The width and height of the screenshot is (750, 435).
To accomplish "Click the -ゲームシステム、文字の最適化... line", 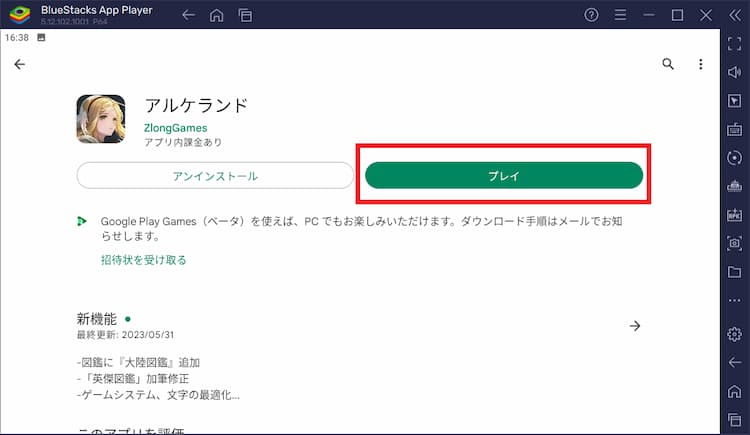I will click(x=158, y=395).
